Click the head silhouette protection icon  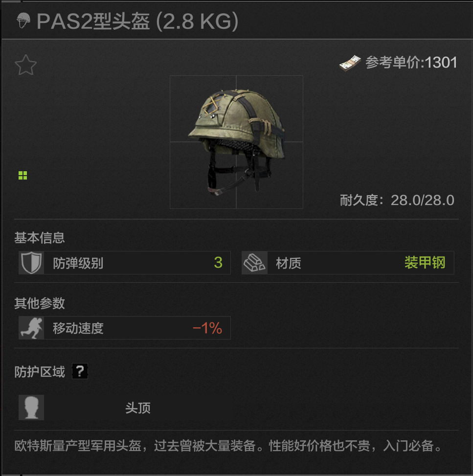pyautogui.click(x=31, y=408)
